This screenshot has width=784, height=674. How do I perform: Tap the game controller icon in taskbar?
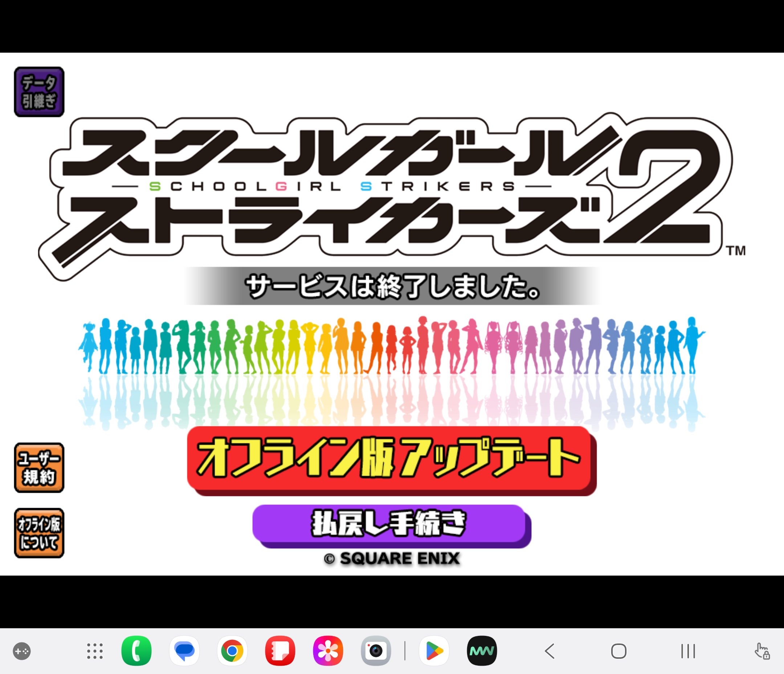(21, 651)
